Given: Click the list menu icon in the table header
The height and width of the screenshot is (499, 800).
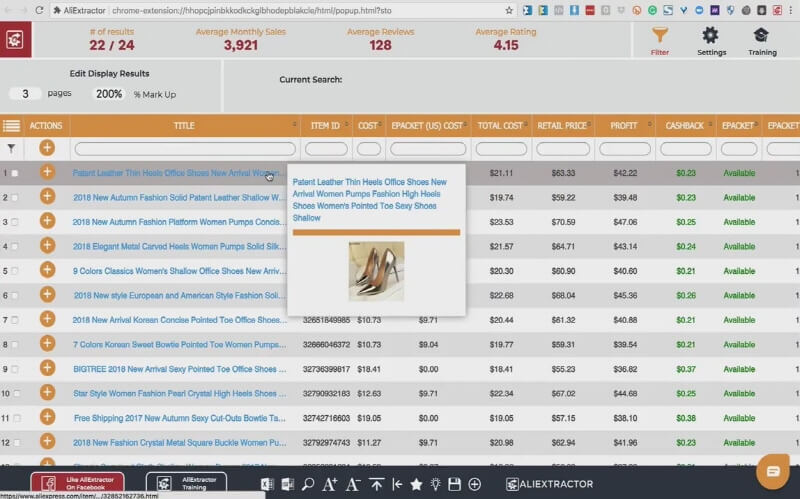Looking at the screenshot, I should click(11, 126).
